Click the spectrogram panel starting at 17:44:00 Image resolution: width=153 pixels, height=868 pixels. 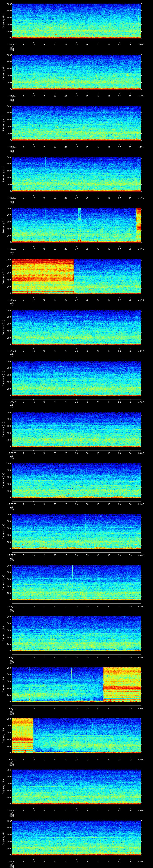click(76, 787)
